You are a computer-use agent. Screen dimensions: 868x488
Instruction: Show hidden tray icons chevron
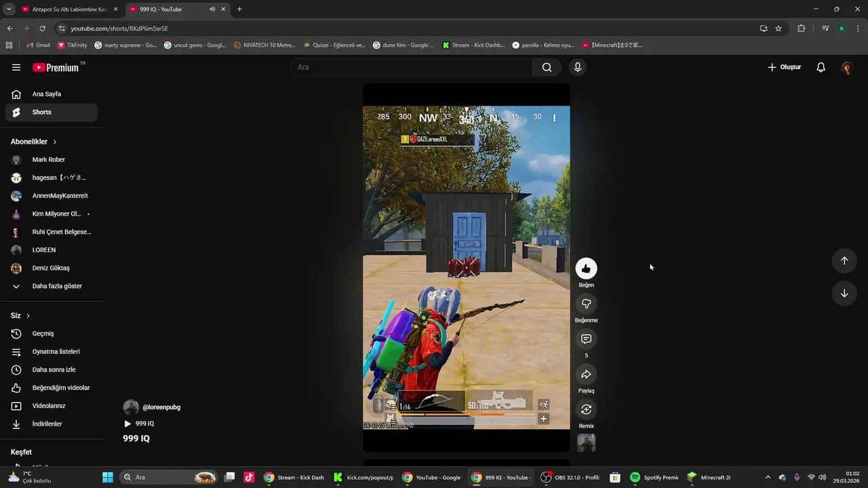(768, 477)
